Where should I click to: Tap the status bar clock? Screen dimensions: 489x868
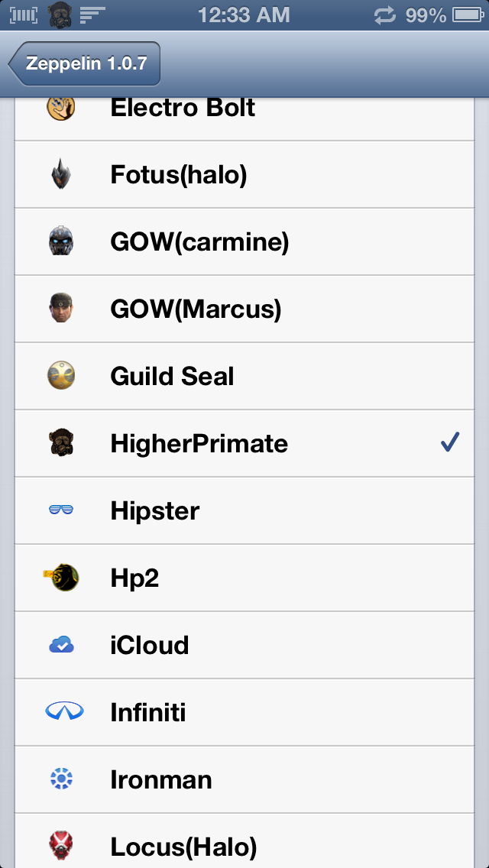pyautogui.click(x=244, y=15)
